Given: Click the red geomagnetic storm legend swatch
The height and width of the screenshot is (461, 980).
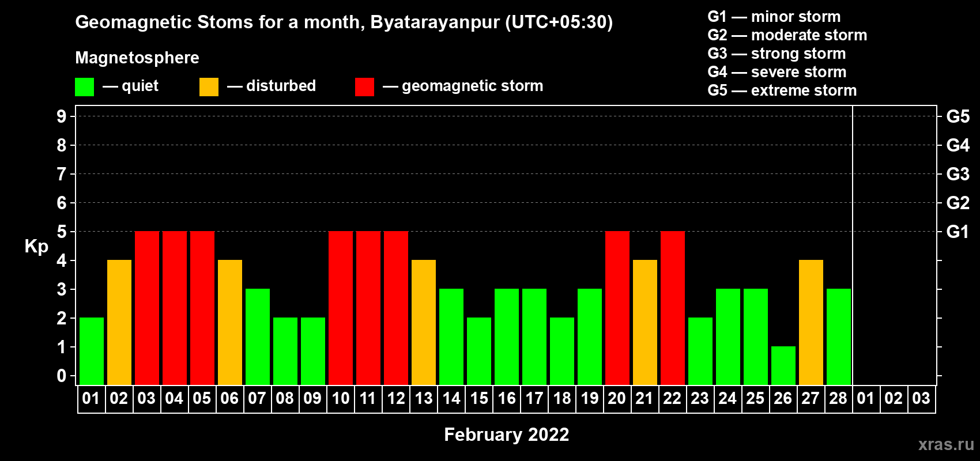Looking at the screenshot, I should (x=364, y=87).
